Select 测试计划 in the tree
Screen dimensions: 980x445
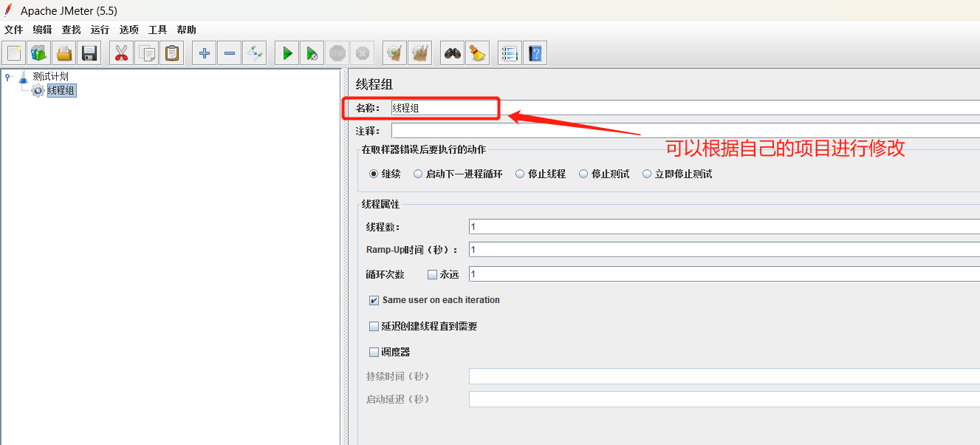[x=51, y=76]
